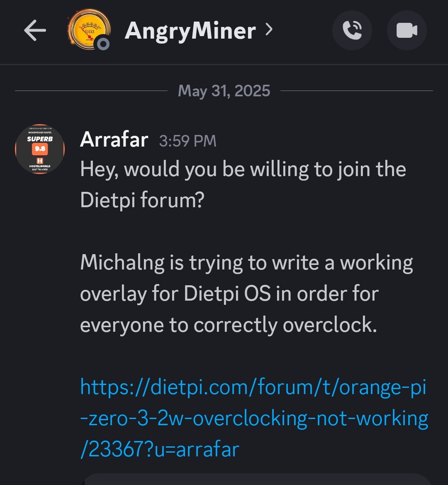
Task: Start a voice call with AngryMiner
Action: click(x=352, y=30)
